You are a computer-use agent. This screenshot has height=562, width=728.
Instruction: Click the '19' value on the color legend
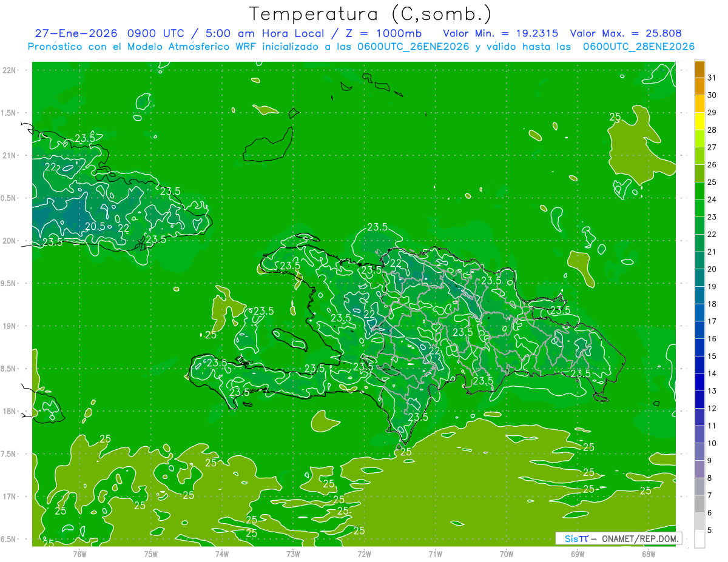(x=712, y=286)
